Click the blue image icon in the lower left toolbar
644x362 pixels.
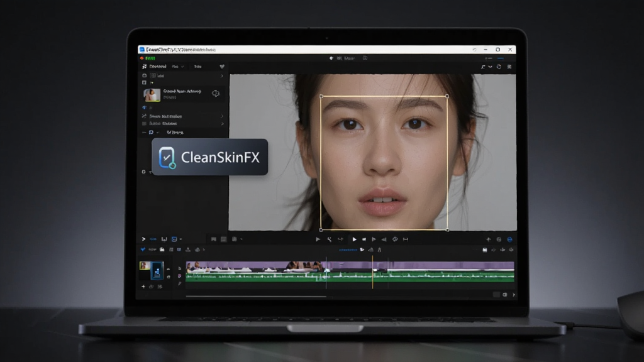(x=174, y=239)
